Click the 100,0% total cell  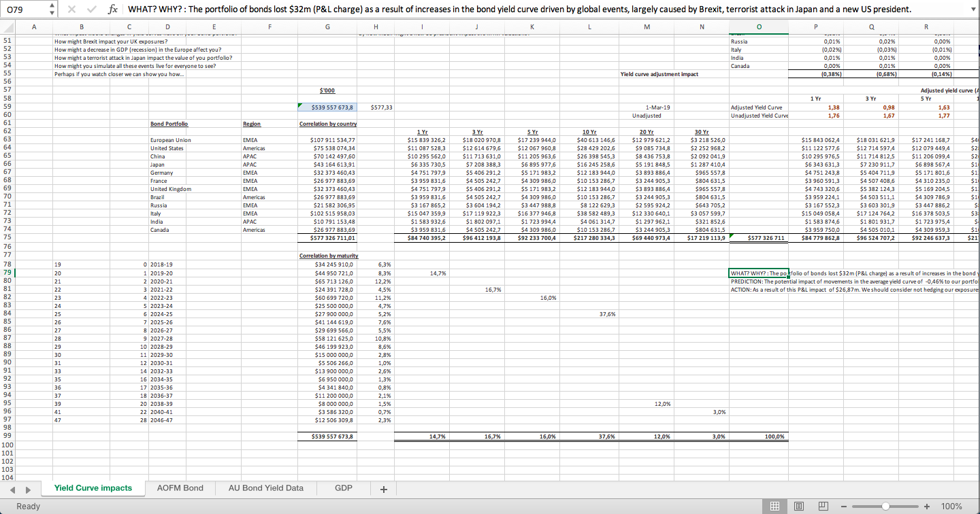[x=759, y=436]
